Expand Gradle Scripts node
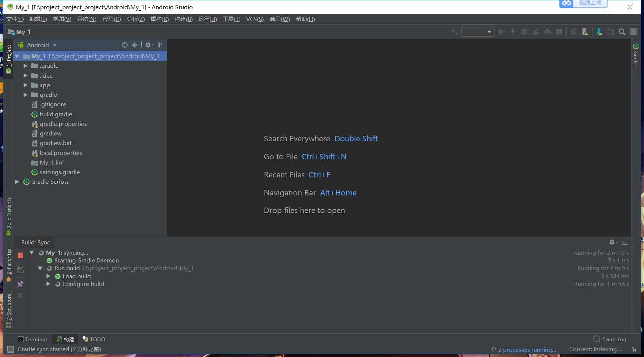Screen dimensions: 644x357 pyautogui.click(x=17, y=182)
